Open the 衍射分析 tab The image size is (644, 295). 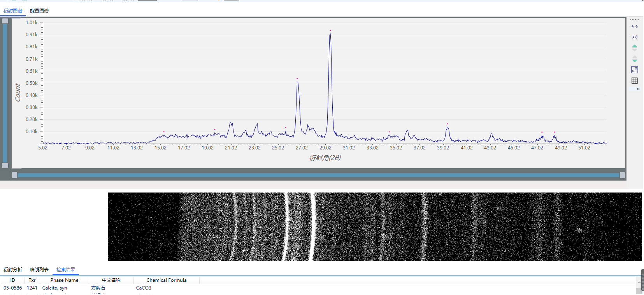13,269
